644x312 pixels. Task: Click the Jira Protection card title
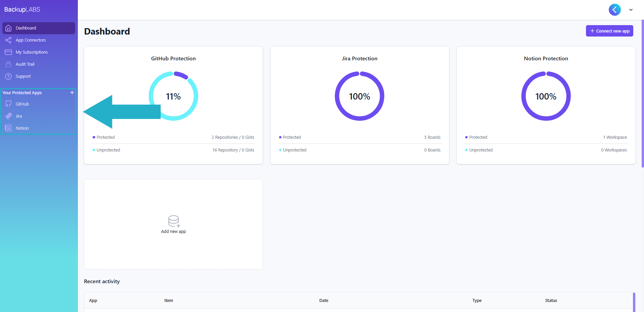[360, 59]
